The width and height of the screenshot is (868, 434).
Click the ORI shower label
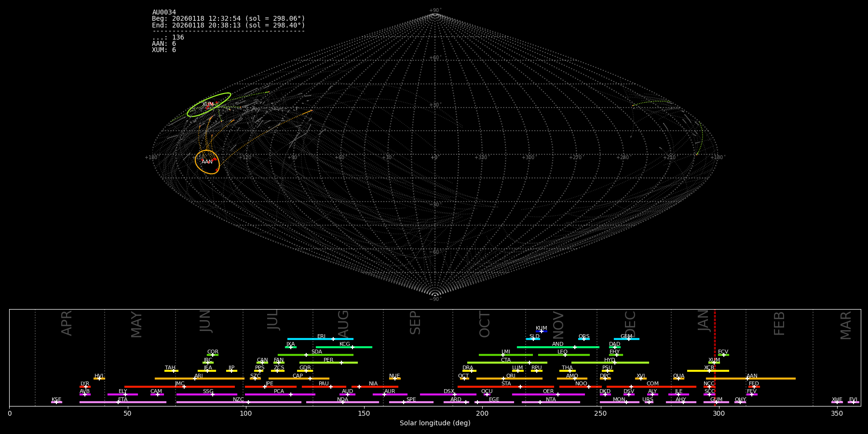[511, 376]
